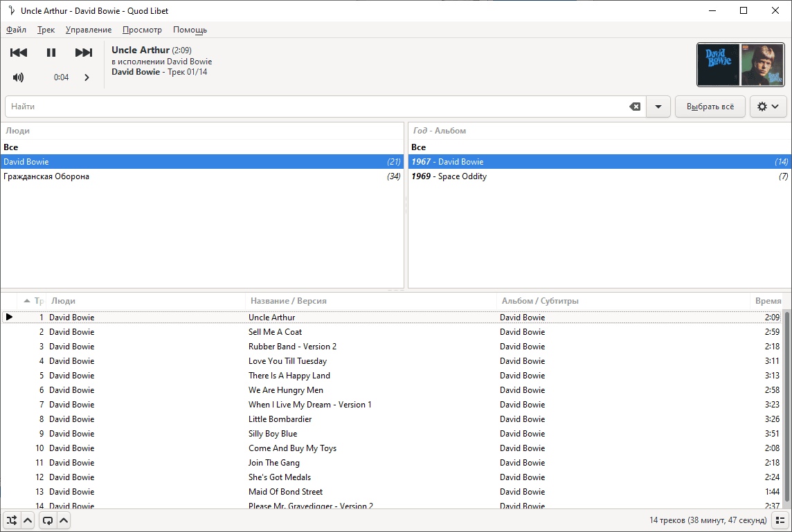Expand repeat mode options arrow

63,520
